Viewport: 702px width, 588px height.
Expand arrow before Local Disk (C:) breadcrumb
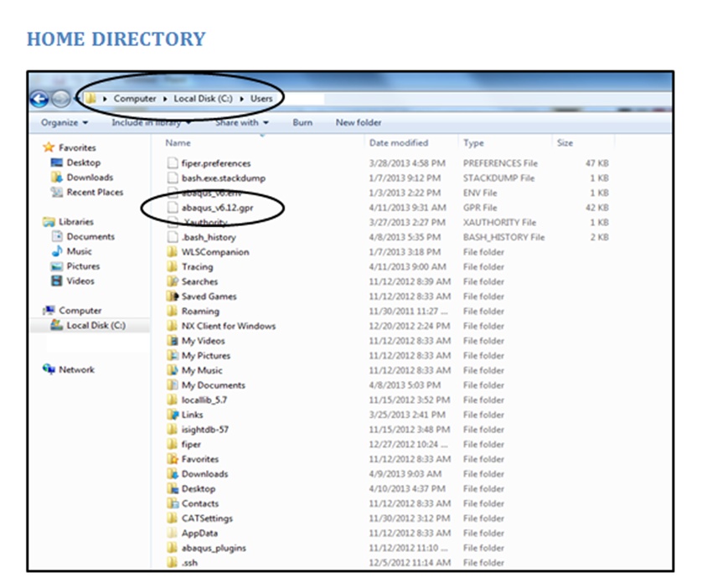tap(165, 99)
